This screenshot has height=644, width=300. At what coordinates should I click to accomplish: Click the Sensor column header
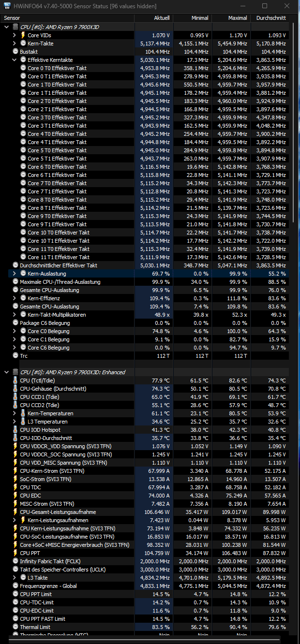pos(67,18)
